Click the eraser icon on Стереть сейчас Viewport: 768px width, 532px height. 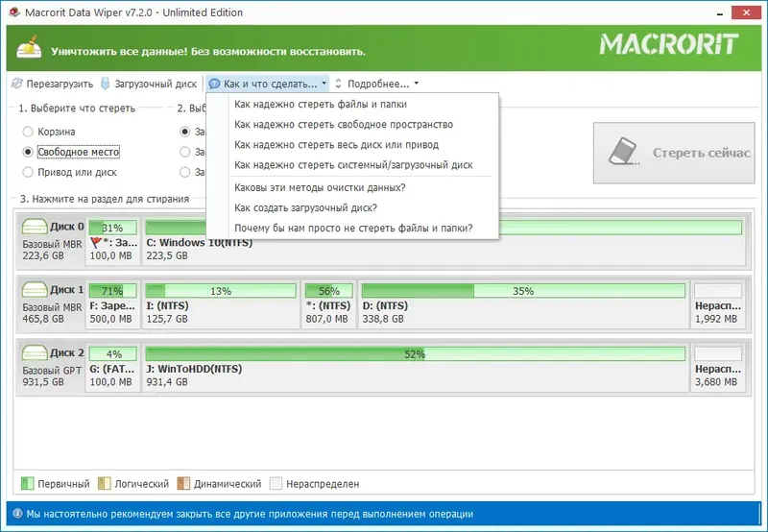623,152
